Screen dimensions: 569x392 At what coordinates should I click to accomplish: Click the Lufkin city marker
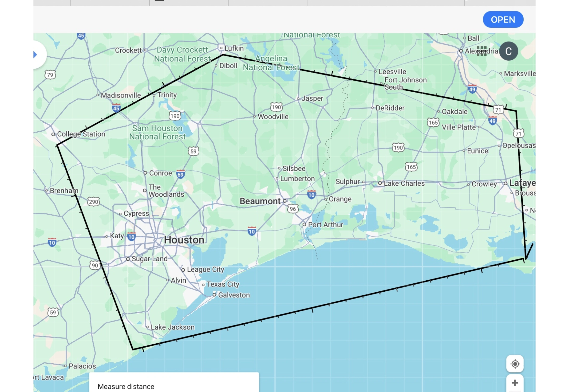(x=221, y=48)
